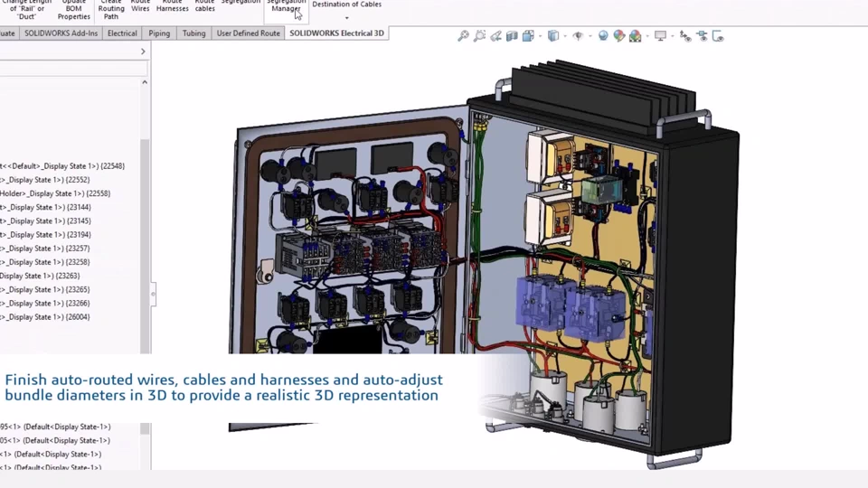
Task: Click the Route Harnesses command
Action: (172, 6)
